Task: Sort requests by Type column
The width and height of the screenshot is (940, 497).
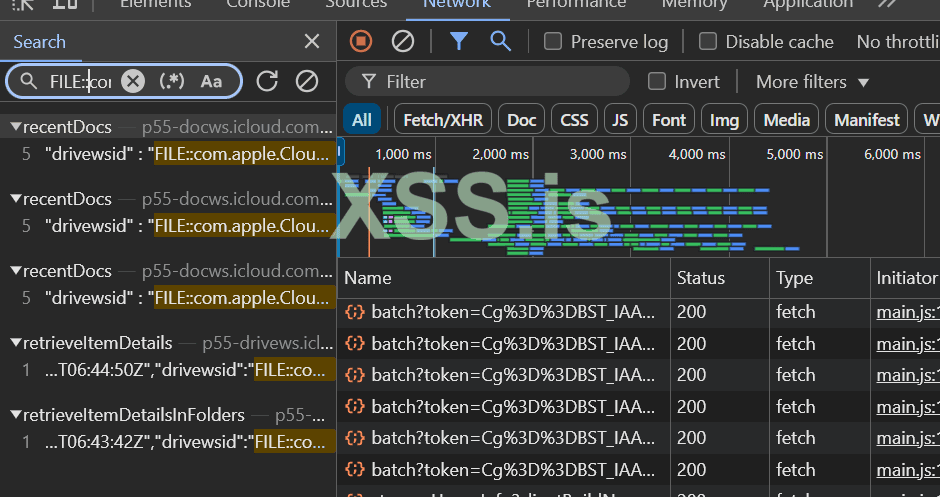Action: point(820,278)
